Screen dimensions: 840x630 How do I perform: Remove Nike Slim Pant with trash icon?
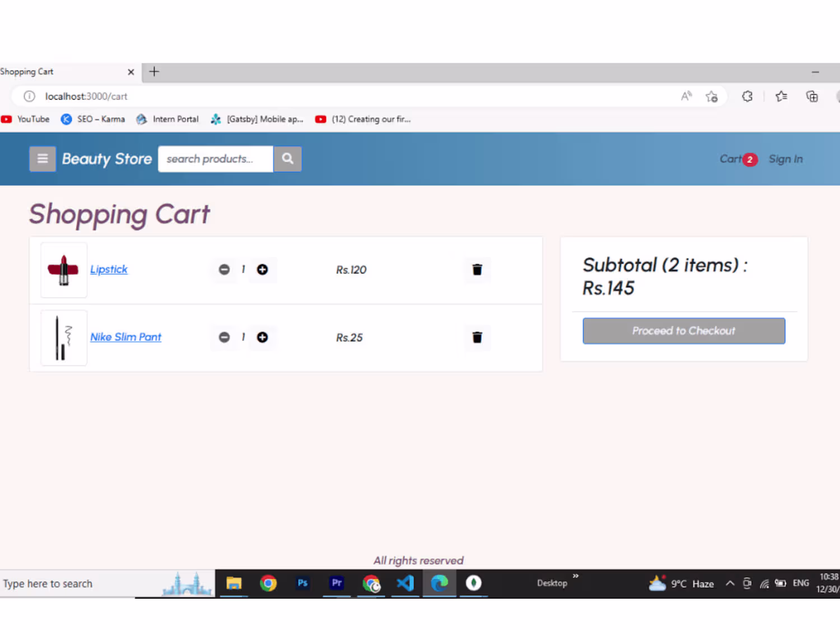coord(477,338)
